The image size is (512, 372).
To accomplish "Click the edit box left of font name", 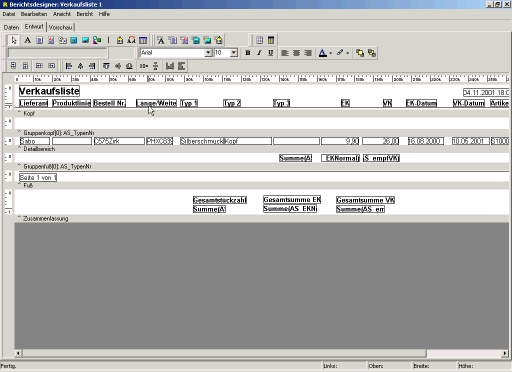I will pos(58,53).
